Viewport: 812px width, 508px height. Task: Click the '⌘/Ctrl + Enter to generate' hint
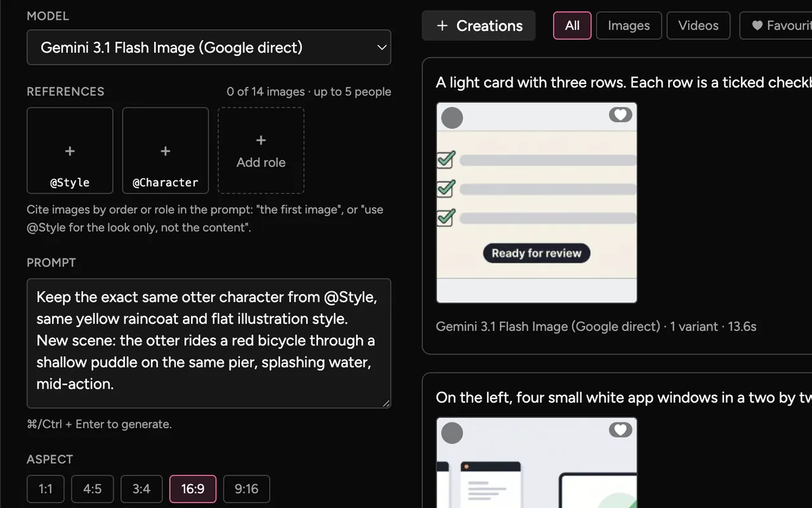coord(99,424)
